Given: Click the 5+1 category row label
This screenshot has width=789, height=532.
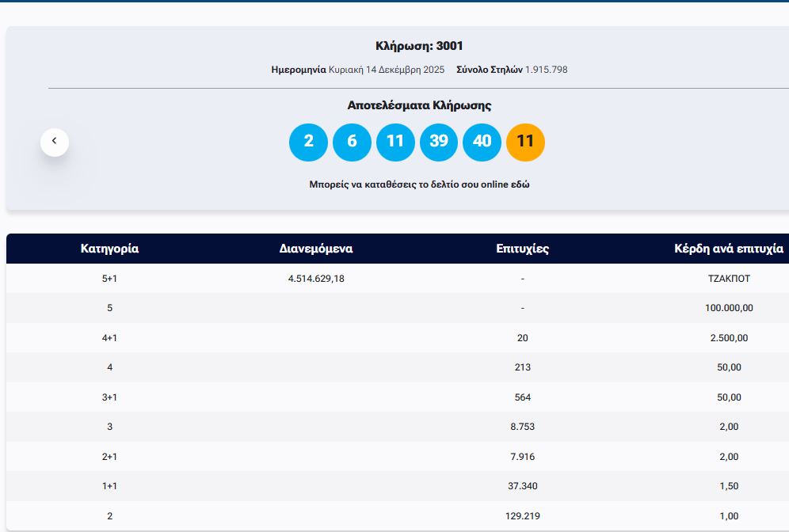Looking at the screenshot, I should click(109, 279).
